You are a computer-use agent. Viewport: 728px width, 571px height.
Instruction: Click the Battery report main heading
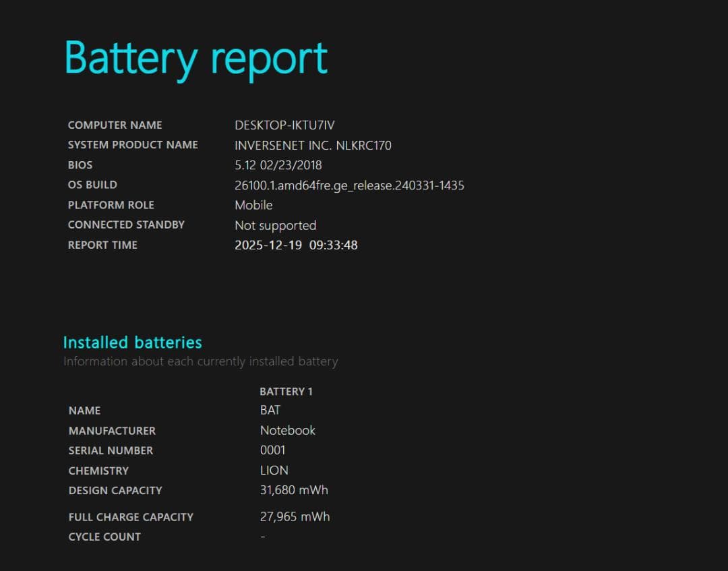pos(195,59)
